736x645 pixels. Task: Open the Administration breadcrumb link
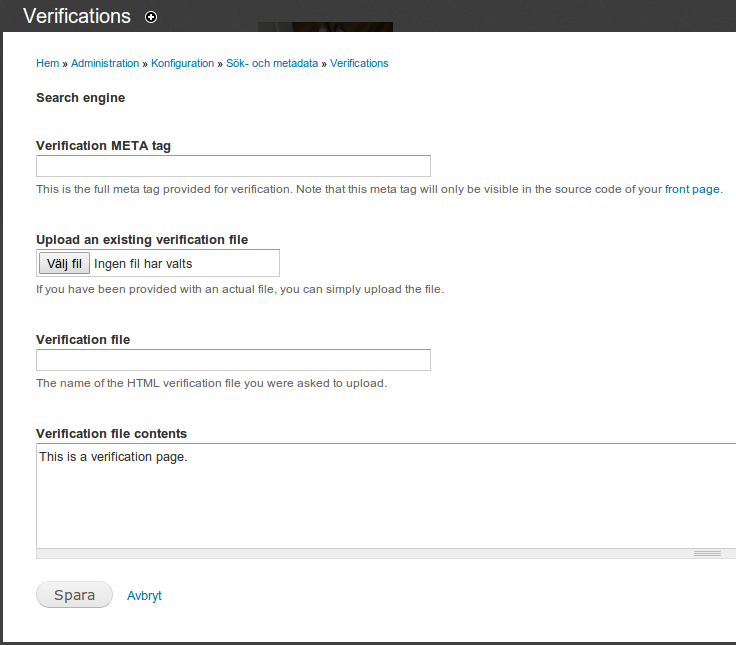(x=105, y=63)
